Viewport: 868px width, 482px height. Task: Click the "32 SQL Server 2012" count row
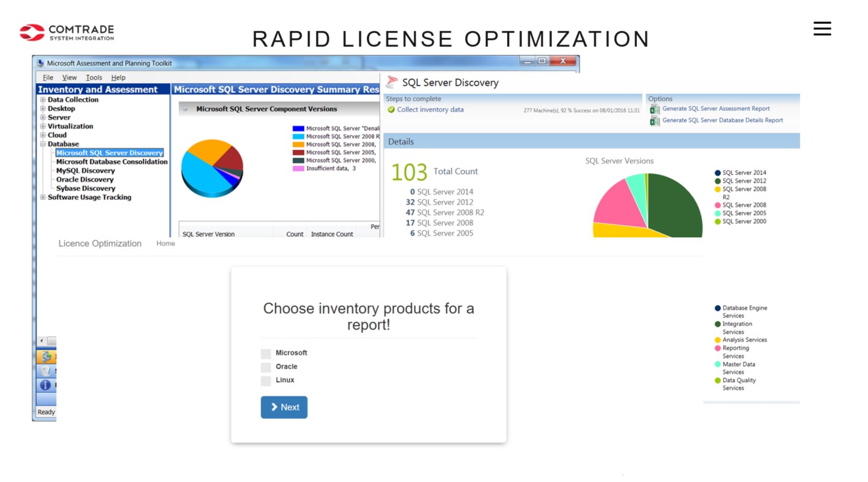pyautogui.click(x=440, y=202)
